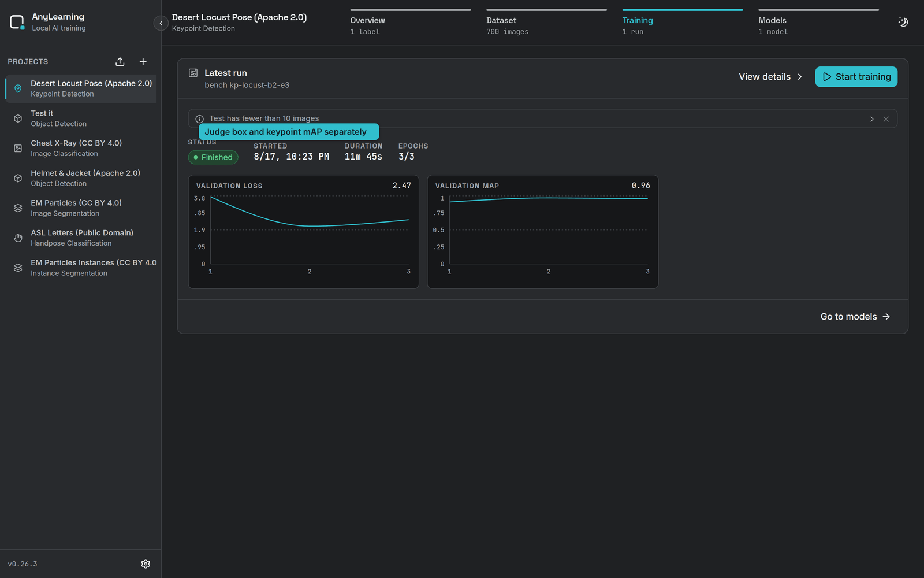Click the Judge box and keypoint mAP tooltip
The height and width of the screenshot is (578, 924).
pos(289,132)
